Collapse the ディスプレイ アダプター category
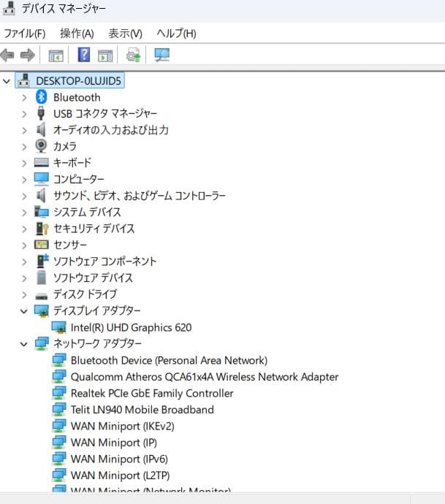The width and height of the screenshot is (445, 504). pos(24,311)
